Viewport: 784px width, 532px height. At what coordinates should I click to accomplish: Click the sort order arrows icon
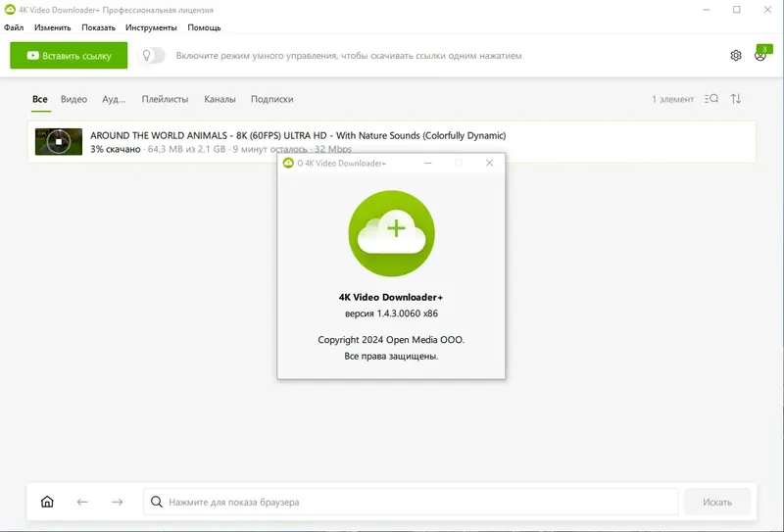tap(736, 99)
